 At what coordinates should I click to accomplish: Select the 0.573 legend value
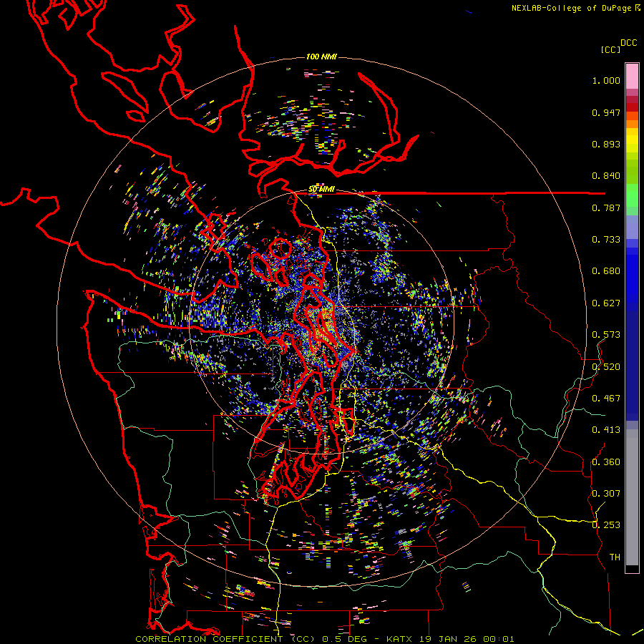606,335
